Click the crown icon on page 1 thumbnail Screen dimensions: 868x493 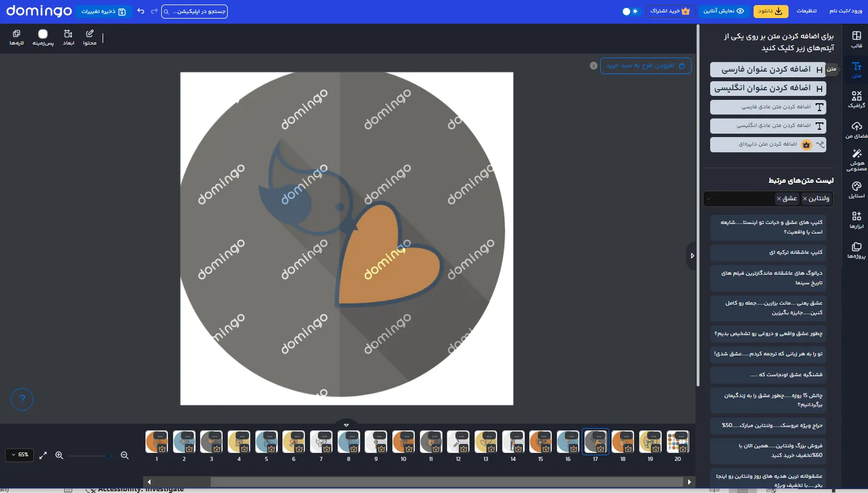pyautogui.click(x=162, y=449)
